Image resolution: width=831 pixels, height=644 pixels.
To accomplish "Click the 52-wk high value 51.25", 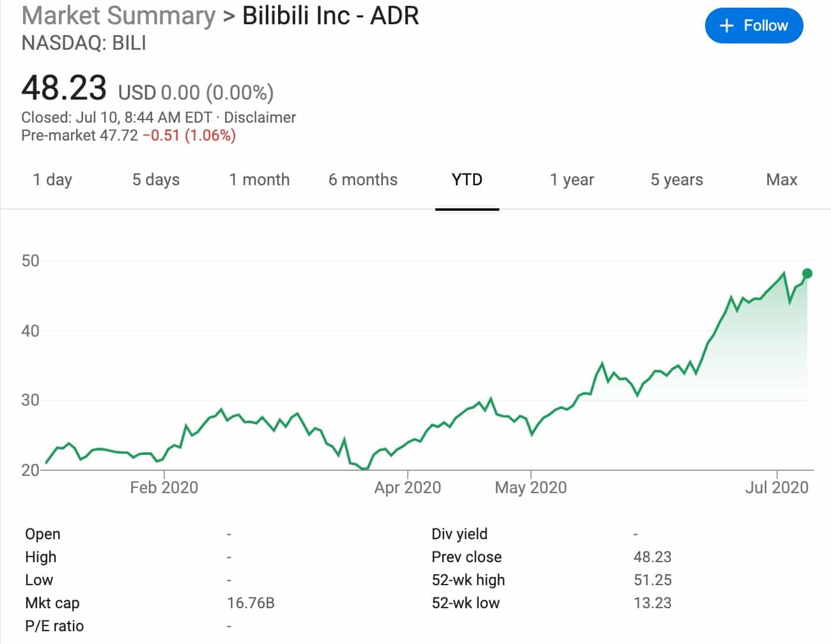I will click(x=652, y=580).
